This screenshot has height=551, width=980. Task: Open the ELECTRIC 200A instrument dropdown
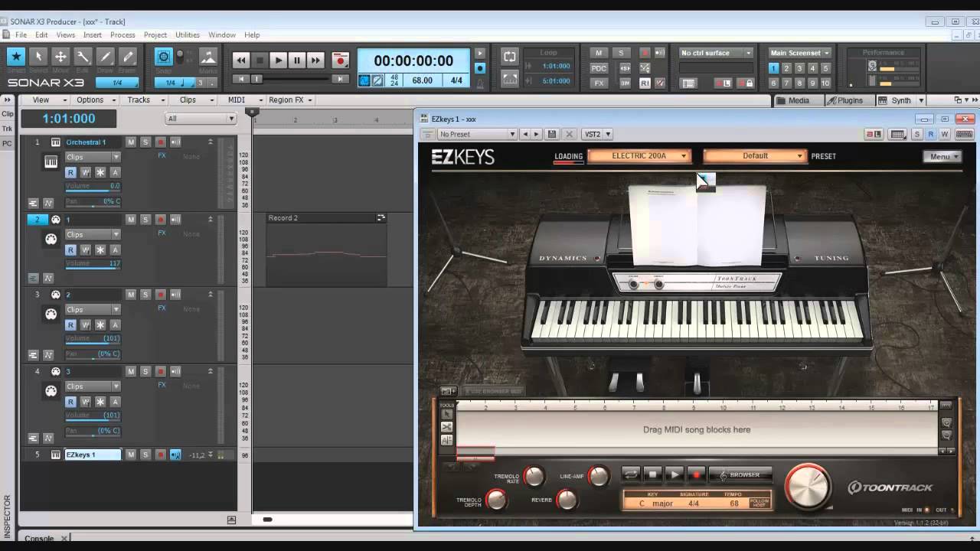(639, 156)
